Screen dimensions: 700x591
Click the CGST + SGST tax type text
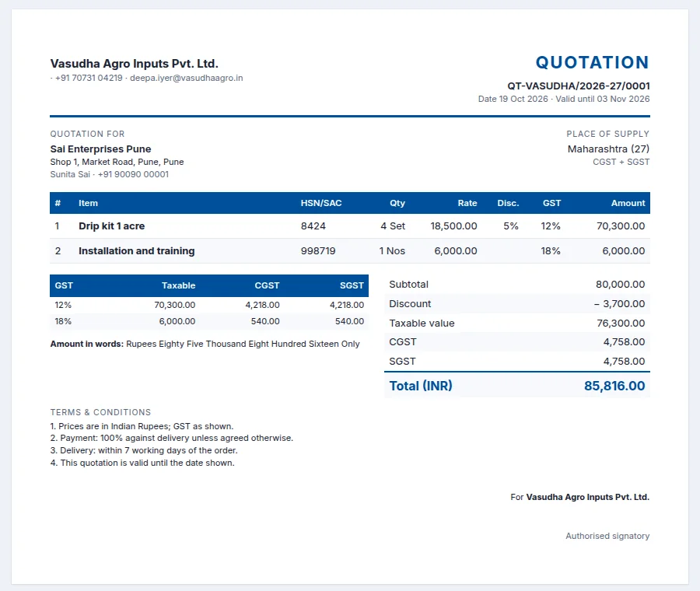(621, 162)
